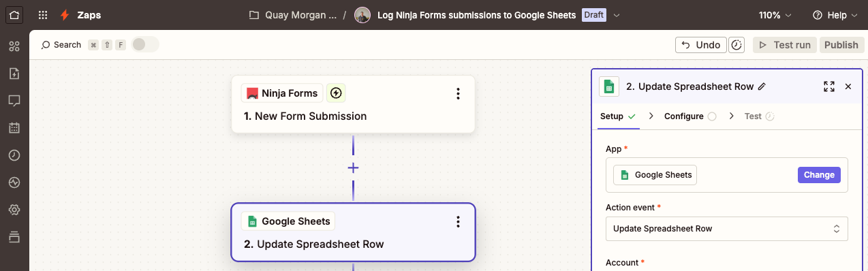Expand the step panel to fullscreen
Viewport: 868px width, 271px height.
click(x=829, y=86)
